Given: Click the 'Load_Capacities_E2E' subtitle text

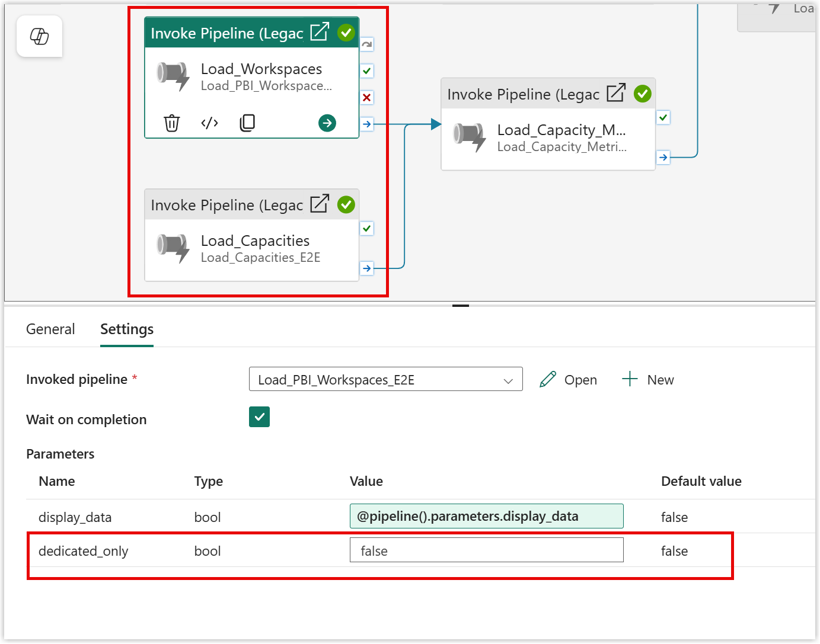Looking at the screenshot, I should [260, 258].
